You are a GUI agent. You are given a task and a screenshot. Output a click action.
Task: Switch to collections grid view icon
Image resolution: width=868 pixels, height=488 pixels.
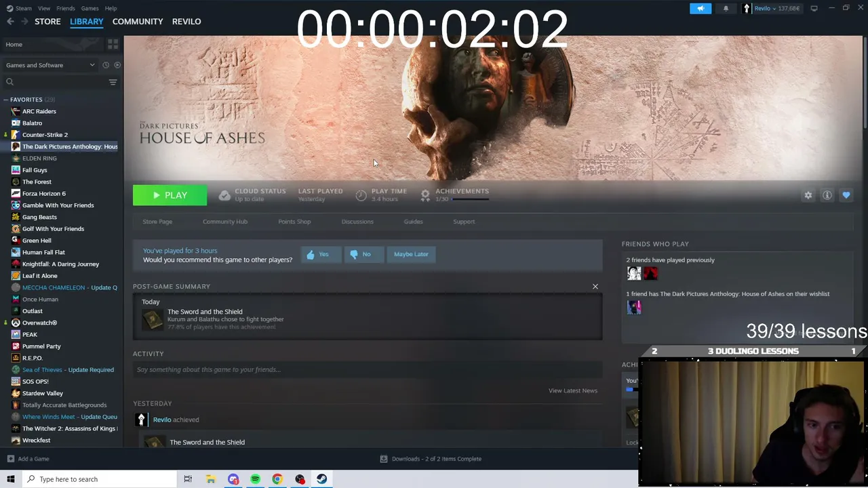pyautogui.click(x=113, y=44)
